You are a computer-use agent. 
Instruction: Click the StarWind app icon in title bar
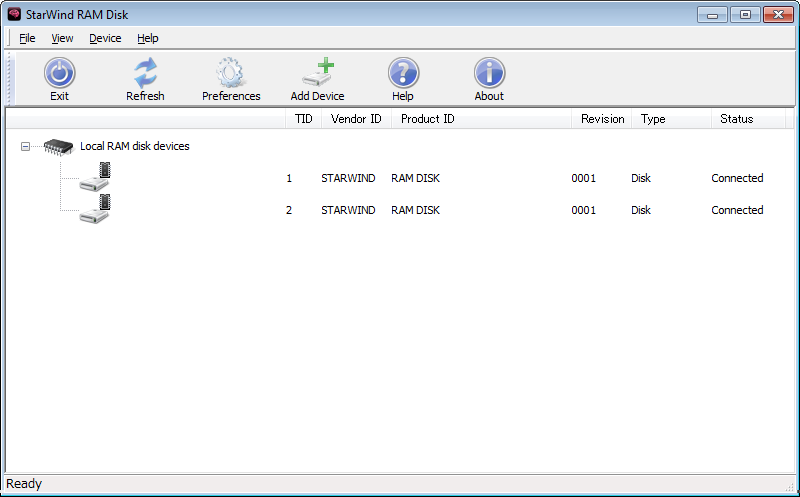(14, 14)
